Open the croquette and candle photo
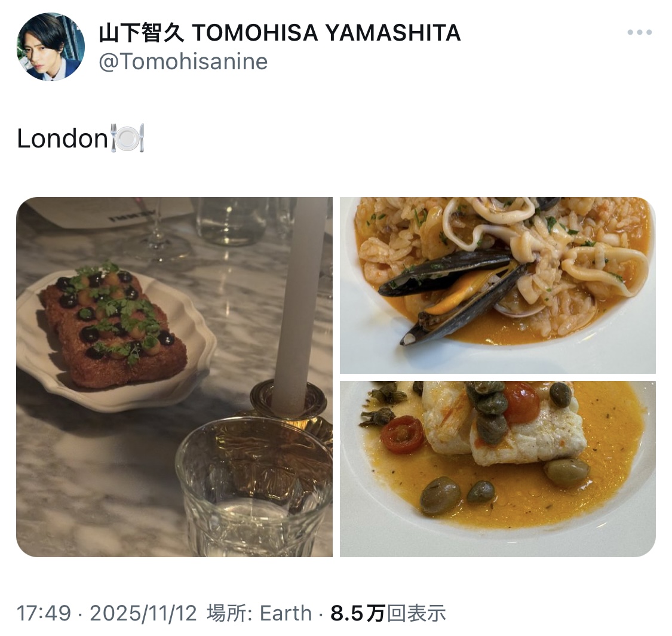 [174, 377]
